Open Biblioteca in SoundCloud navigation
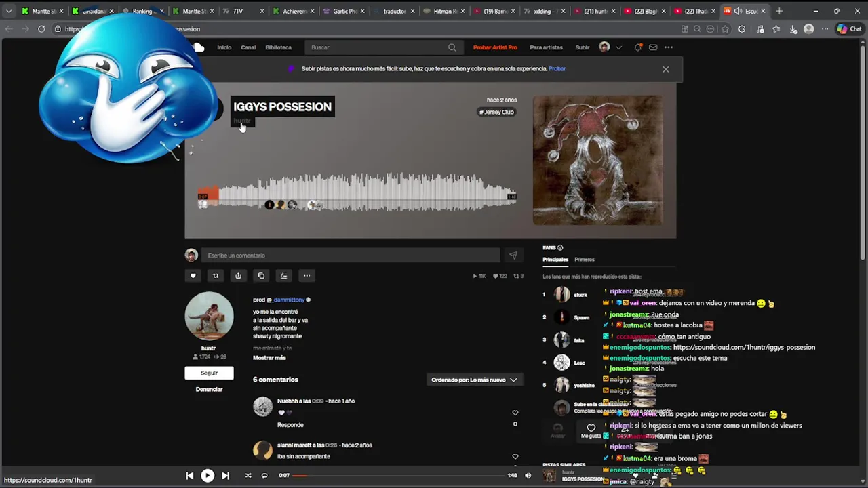868x488 pixels. pyautogui.click(x=279, y=47)
